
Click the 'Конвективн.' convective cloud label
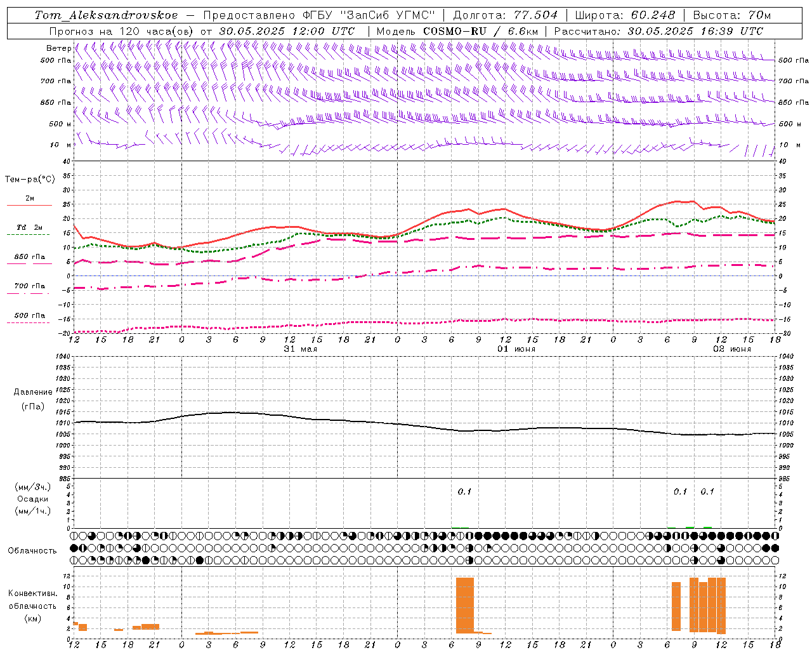tap(32, 594)
